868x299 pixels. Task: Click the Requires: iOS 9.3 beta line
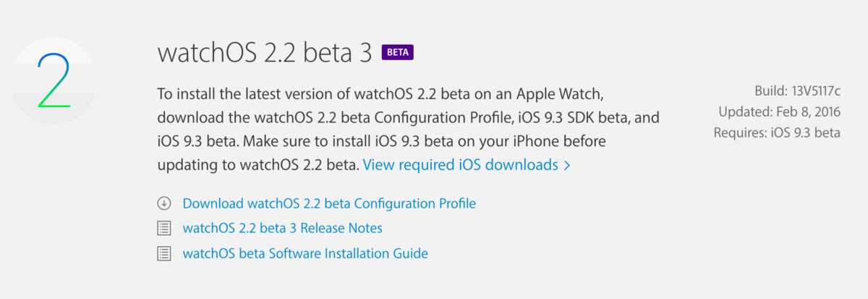coord(776,133)
